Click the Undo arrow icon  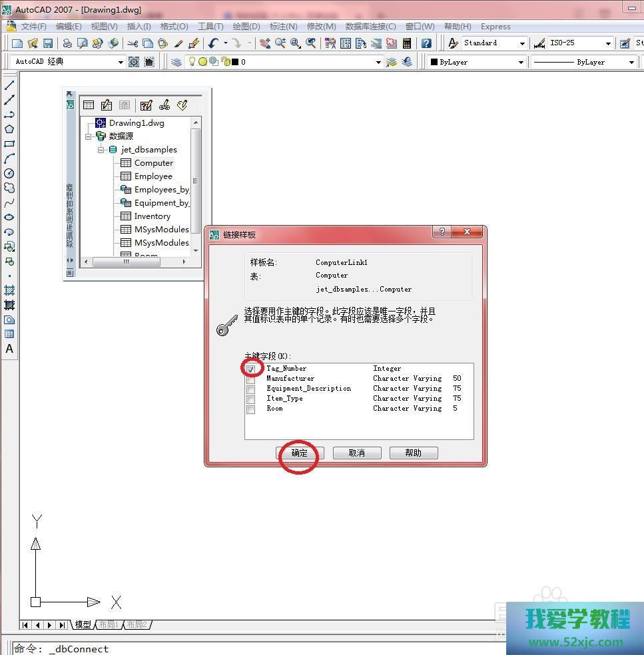(x=213, y=43)
